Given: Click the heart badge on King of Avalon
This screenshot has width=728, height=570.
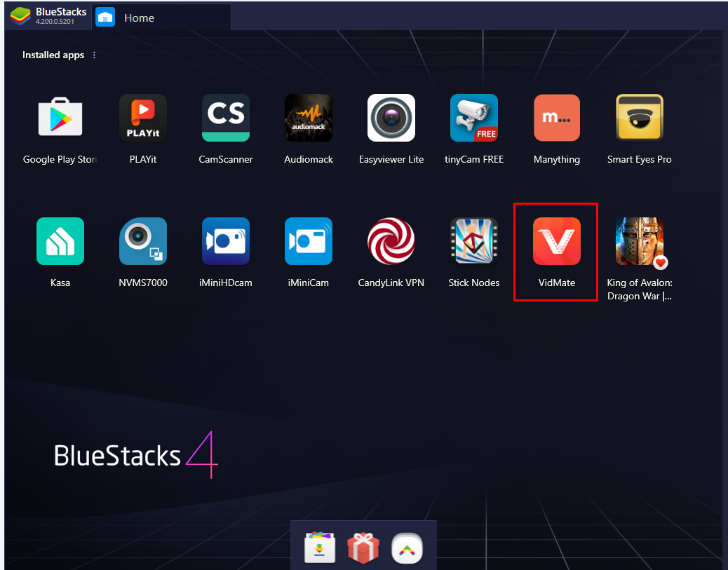Looking at the screenshot, I should tap(660, 263).
